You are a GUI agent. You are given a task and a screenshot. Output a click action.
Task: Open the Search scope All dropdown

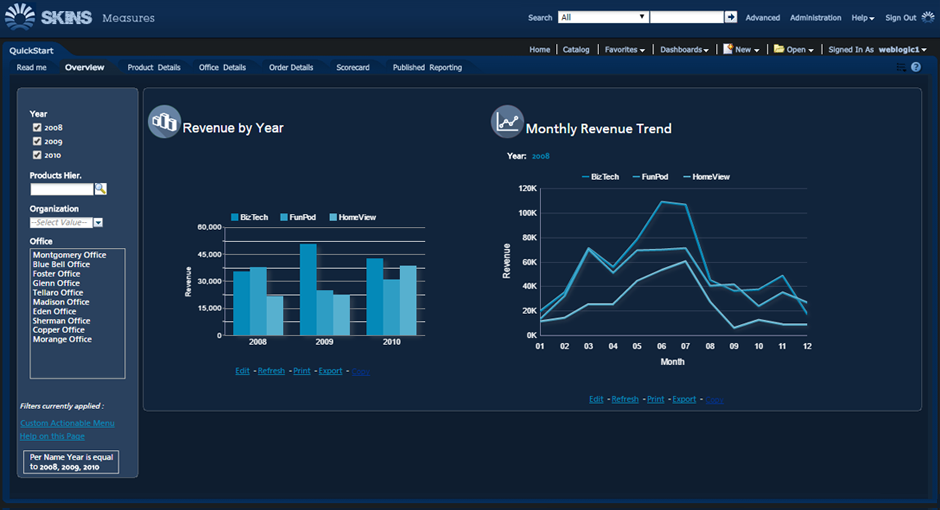[x=602, y=17]
